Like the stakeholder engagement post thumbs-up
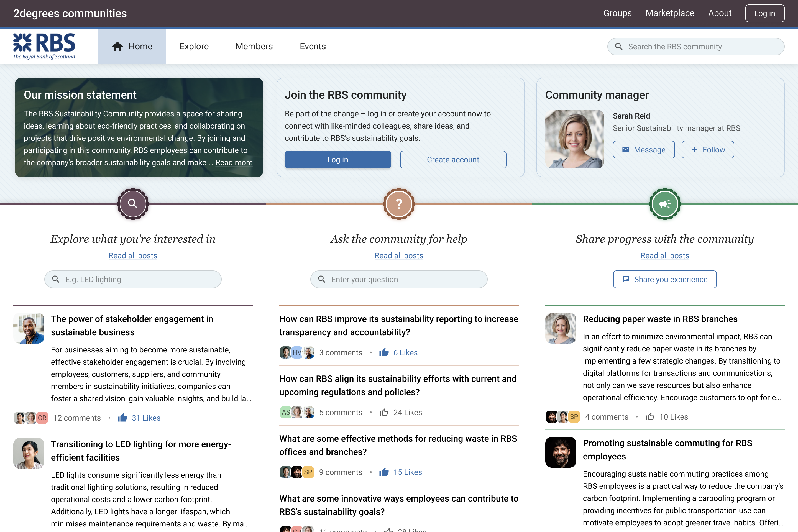798x532 pixels. pos(122,418)
